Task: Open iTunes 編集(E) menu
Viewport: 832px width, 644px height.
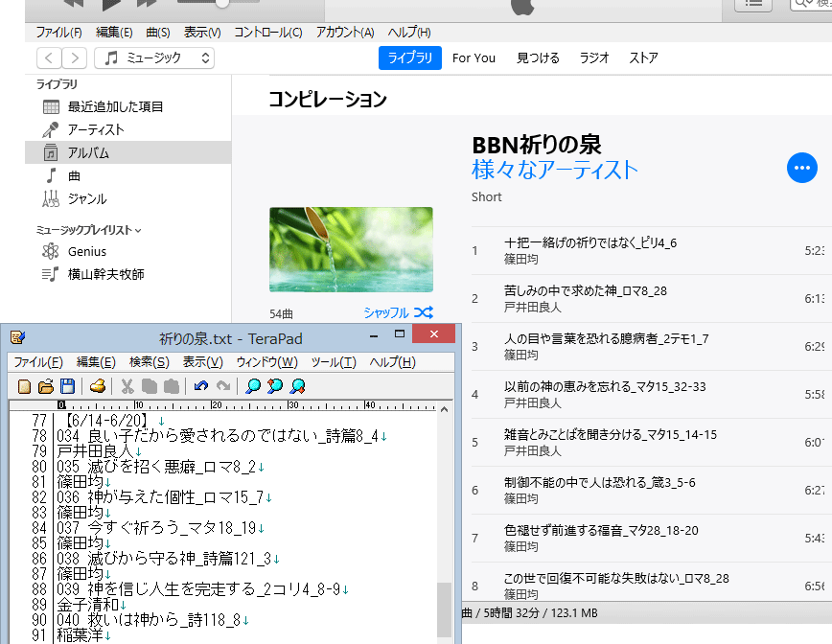Action: click(114, 33)
